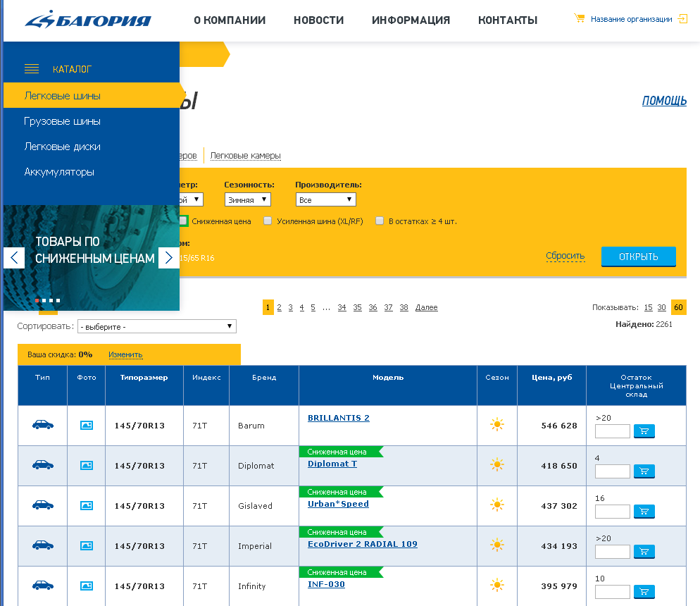Toggle the Каталог hamburger menu icon
The height and width of the screenshot is (606, 700).
[32, 69]
